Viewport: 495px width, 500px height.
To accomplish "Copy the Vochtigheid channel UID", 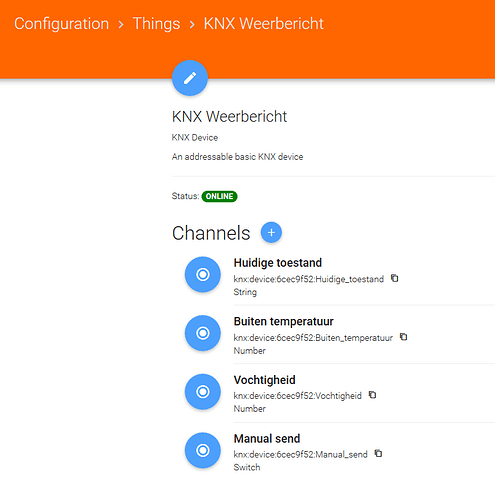I will click(x=372, y=395).
